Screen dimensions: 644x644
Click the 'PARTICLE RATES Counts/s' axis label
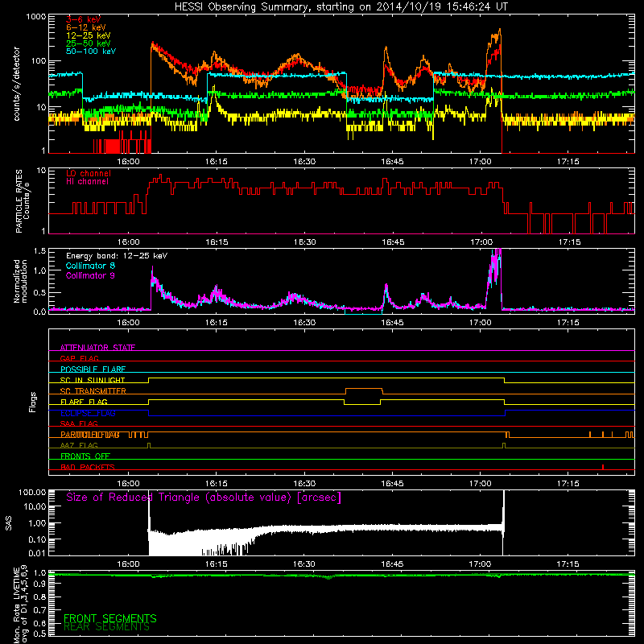(23, 200)
